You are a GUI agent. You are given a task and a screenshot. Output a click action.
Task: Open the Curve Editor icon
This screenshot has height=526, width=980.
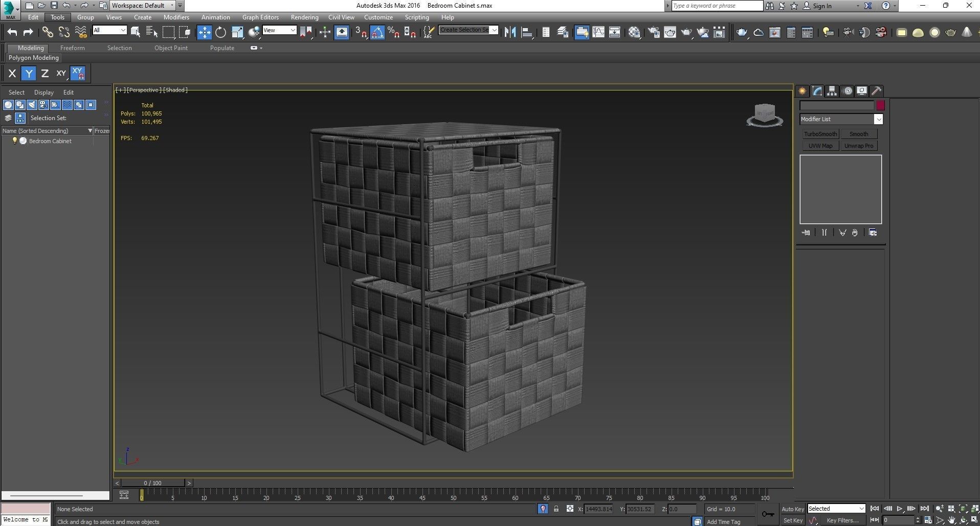click(598, 32)
